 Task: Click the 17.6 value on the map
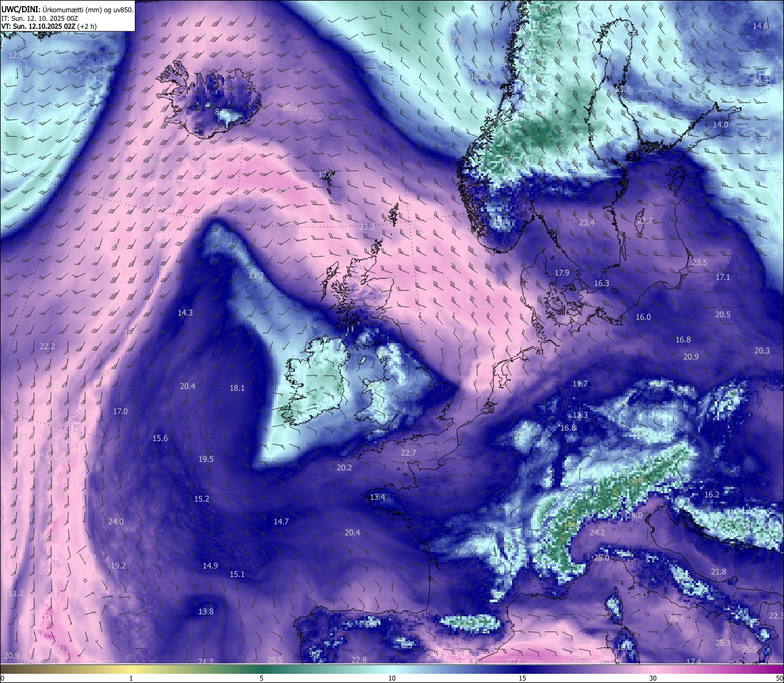[326, 175]
